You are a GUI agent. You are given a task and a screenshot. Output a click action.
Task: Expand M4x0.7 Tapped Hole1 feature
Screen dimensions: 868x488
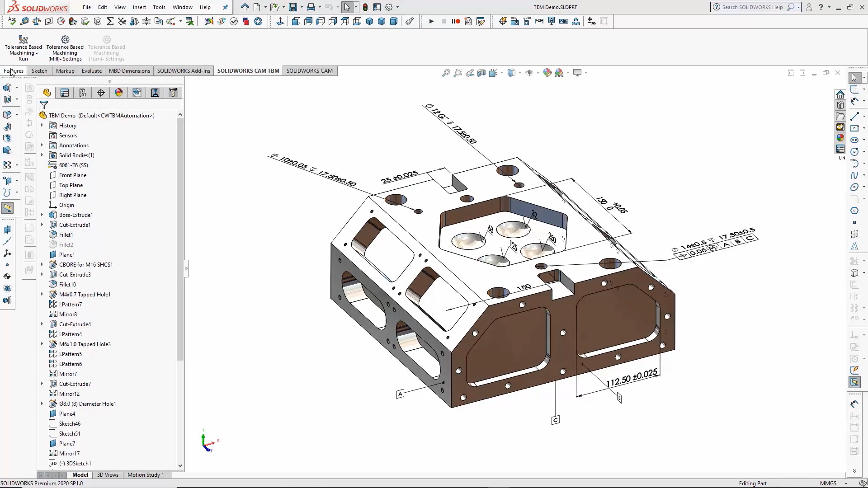point(42,294)
